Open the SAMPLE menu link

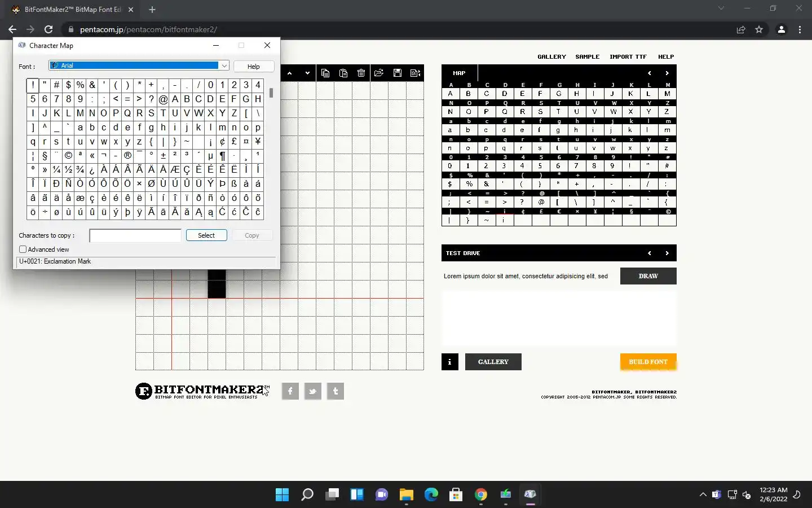(587, 56)
